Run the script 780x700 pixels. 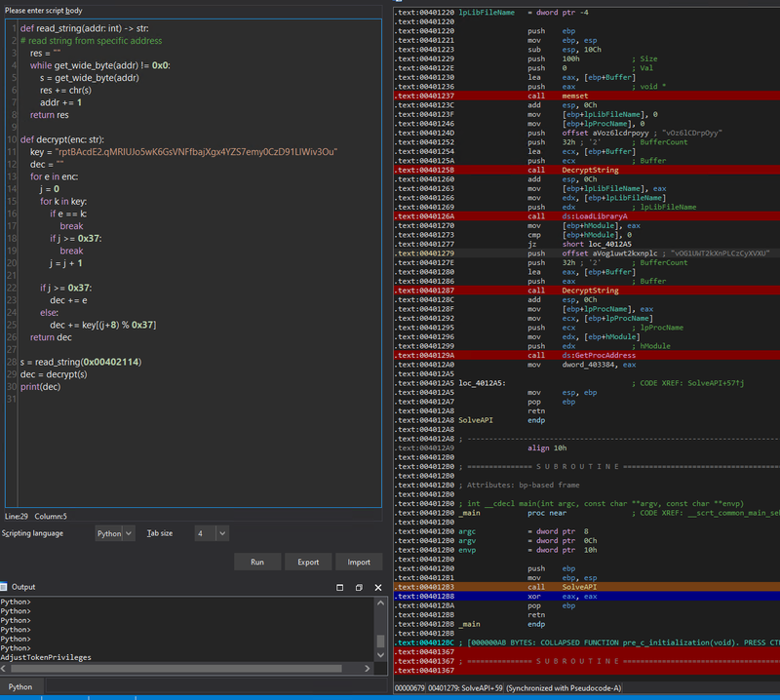click(257, 562)
